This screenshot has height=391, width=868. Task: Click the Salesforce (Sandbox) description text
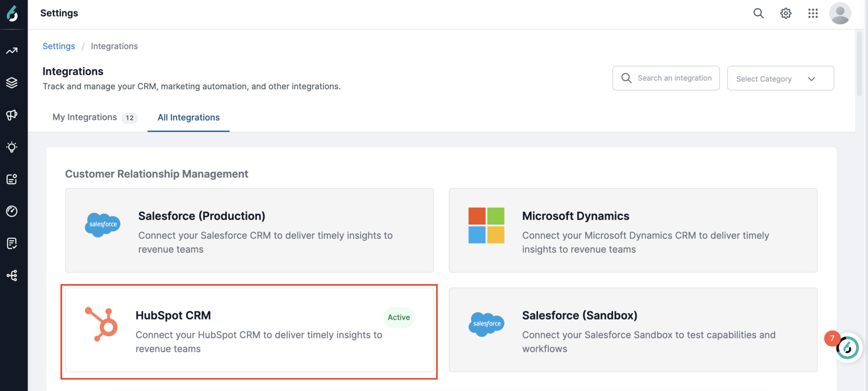[x=649, y=342]
